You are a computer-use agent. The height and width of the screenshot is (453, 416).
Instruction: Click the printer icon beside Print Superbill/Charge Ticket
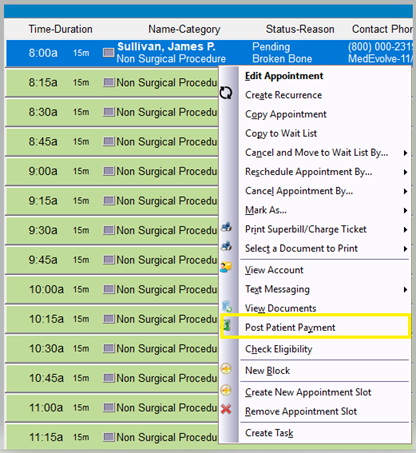(226, 227)
